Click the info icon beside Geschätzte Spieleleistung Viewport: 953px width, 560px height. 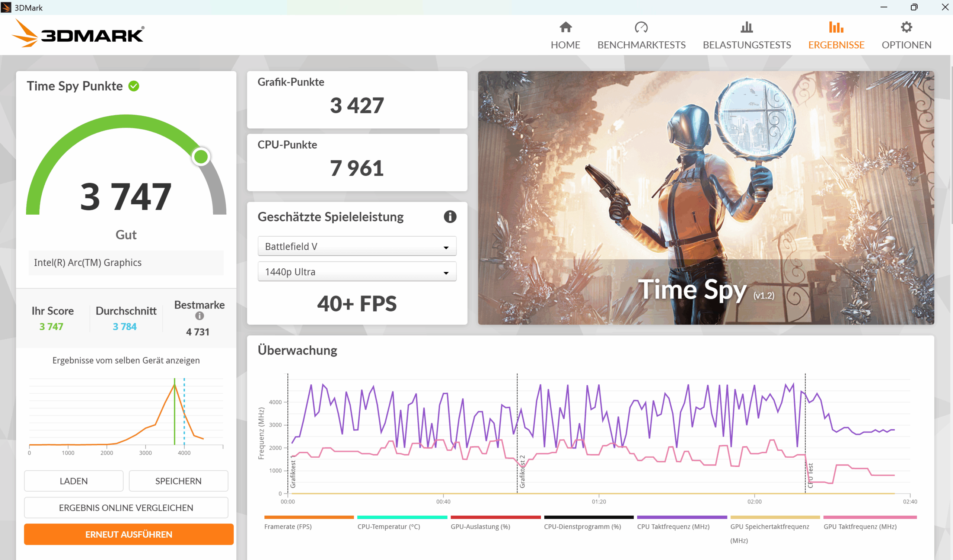tap(450, 217)
